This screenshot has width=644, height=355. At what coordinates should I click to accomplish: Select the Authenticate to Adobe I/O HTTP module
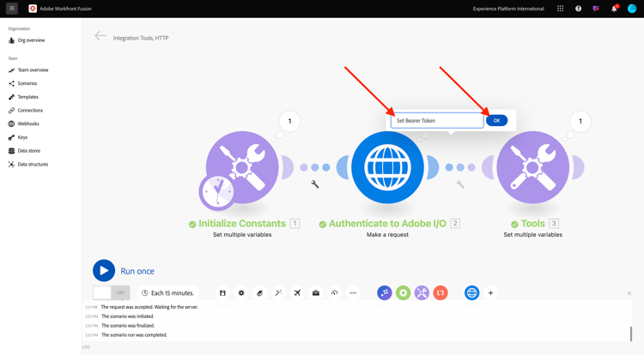click(387, 167)
